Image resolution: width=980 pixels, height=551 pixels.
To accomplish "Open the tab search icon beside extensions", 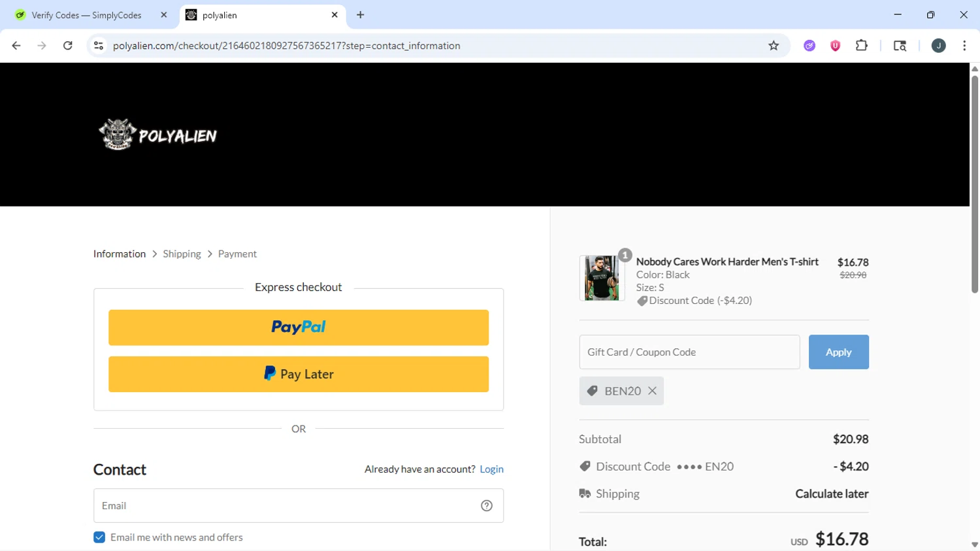I will pyautogui.click(x=900, y=46).
